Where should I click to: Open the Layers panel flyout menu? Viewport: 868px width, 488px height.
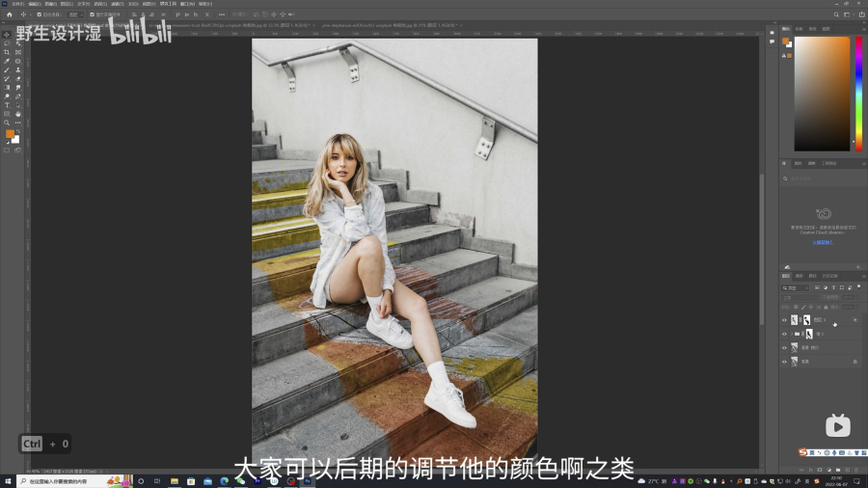(863, 276)
